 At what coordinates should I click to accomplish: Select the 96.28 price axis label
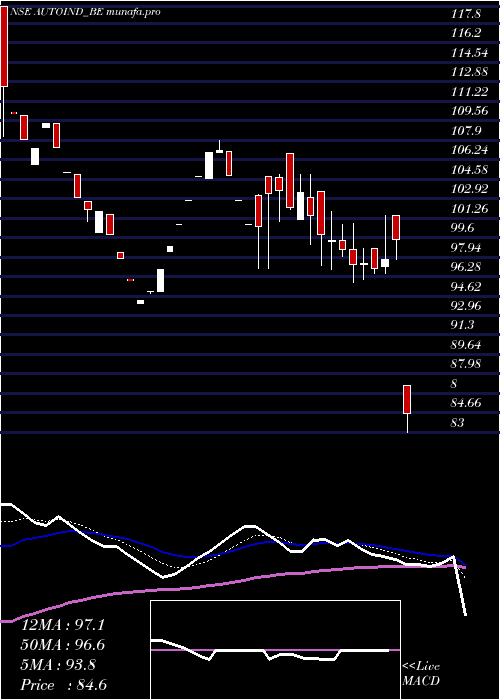[467, 267]
